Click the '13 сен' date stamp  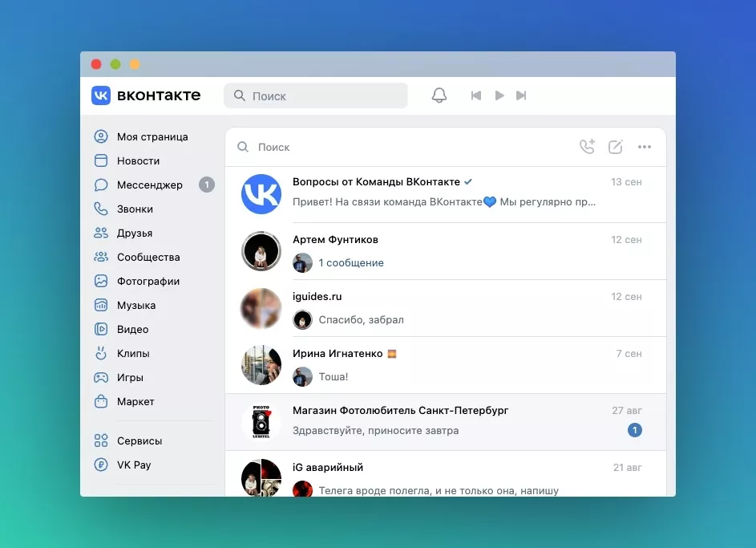tap(626, 182)
